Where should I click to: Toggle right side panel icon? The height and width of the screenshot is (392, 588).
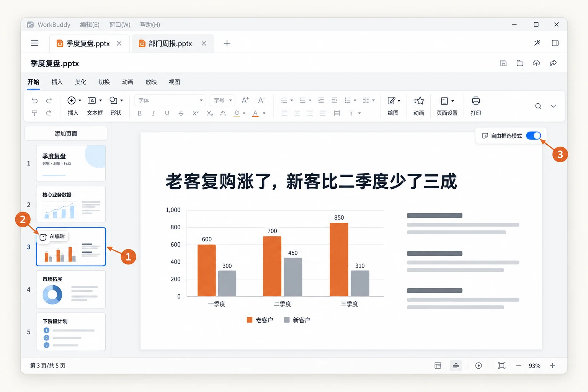tap(555, 43)
